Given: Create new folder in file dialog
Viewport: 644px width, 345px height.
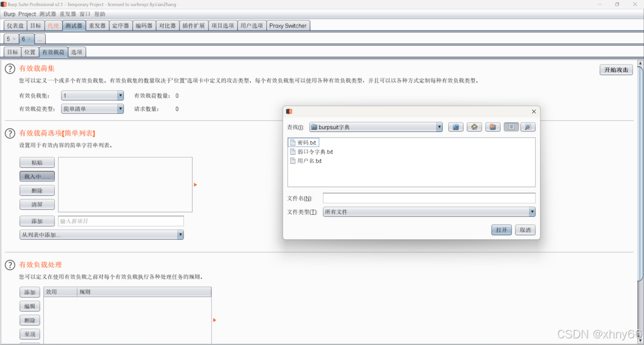Looking at the screenshot, I should point(493,127).
